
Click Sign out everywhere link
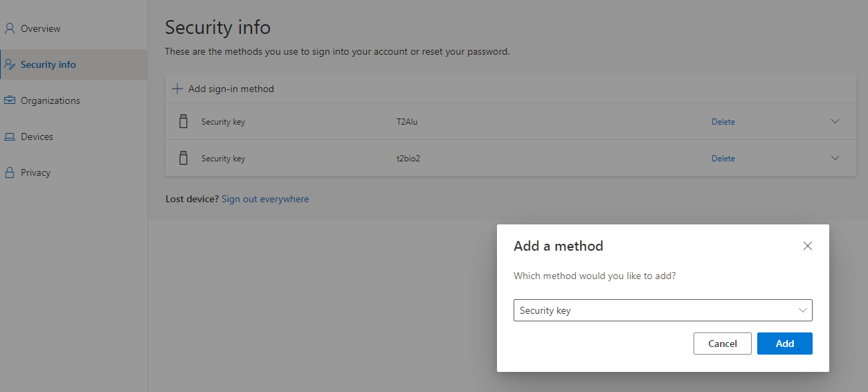[x=265, y=199]
